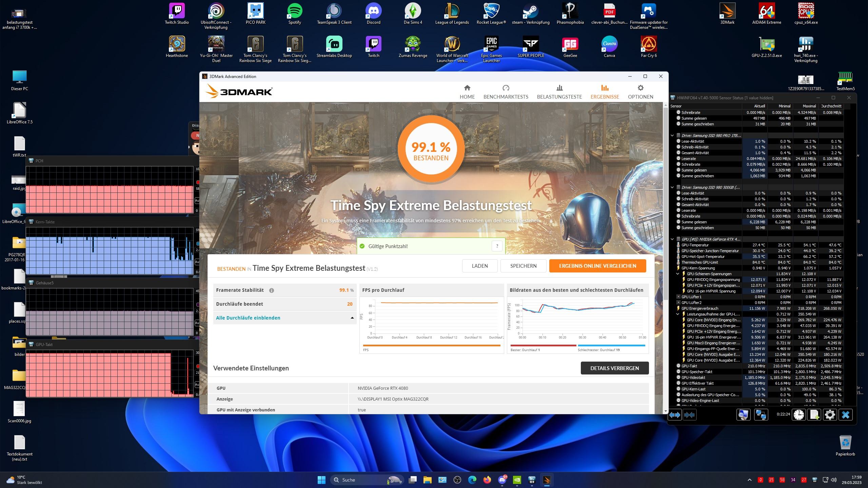
Task: Open Twitch Studio desktop icon
Action: point(177,14)
